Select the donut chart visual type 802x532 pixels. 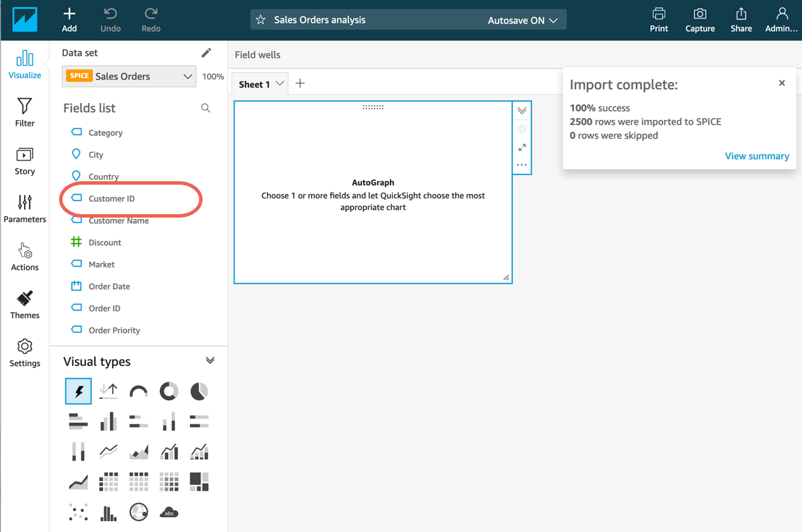169,391
